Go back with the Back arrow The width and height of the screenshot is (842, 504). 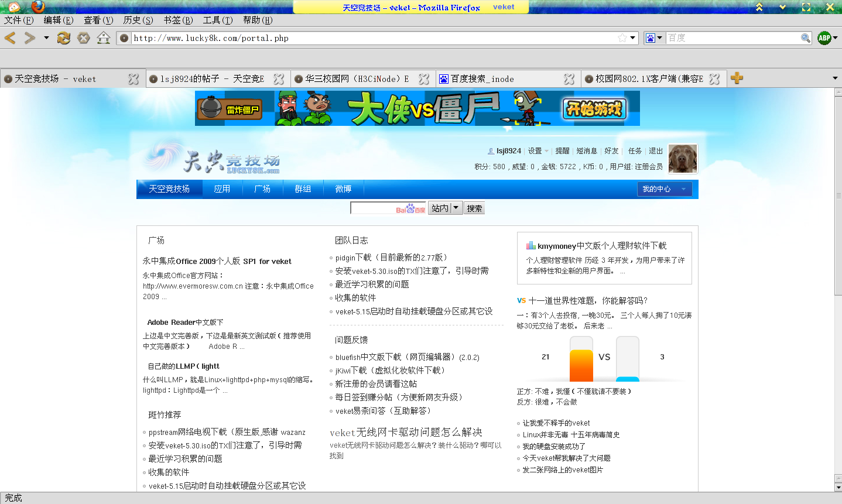tap(10, 38)
